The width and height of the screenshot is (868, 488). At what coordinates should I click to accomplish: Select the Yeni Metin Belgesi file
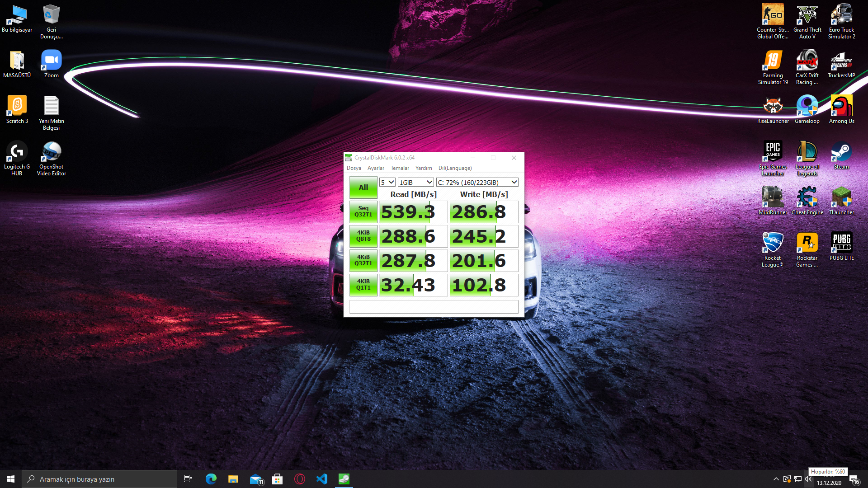[x=52, y=113]
